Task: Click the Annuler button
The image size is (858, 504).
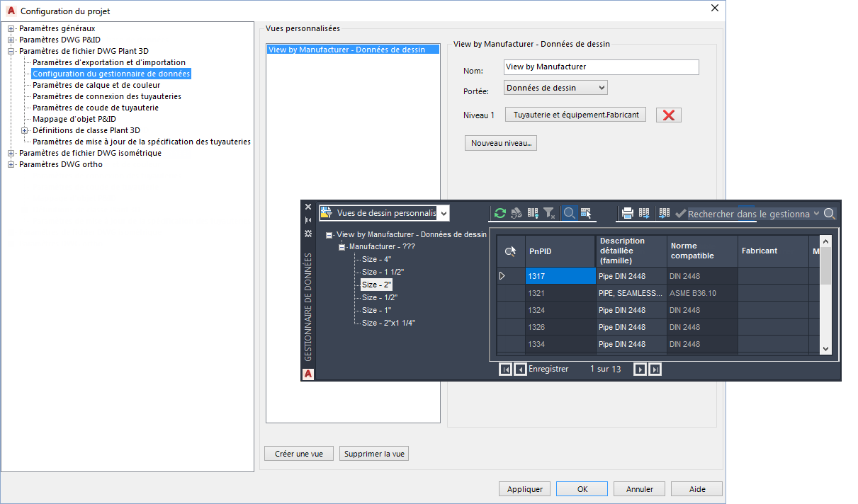Action: (x=639, y=489)
